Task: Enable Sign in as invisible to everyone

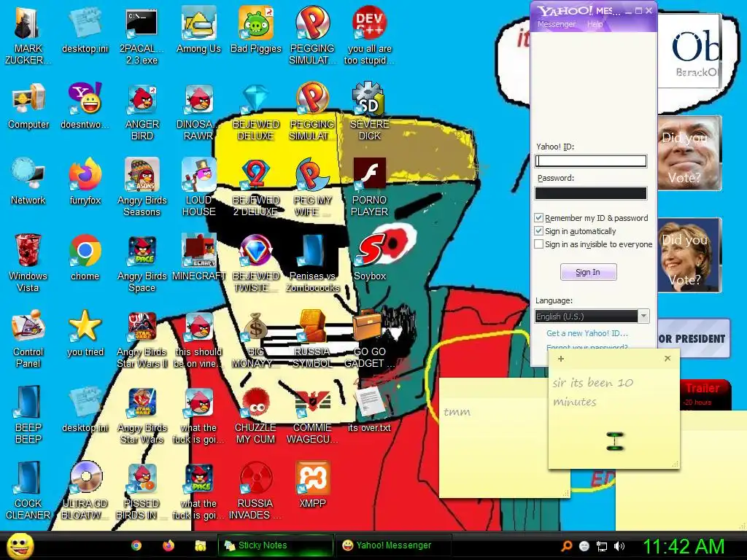Action: (539, 244)
